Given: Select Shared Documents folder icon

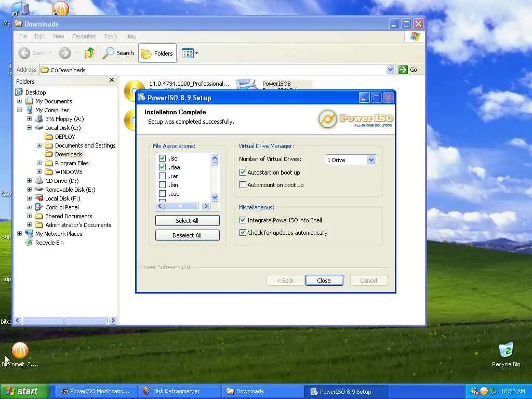Looking at the screenshot, I should [x=39, y=216].
